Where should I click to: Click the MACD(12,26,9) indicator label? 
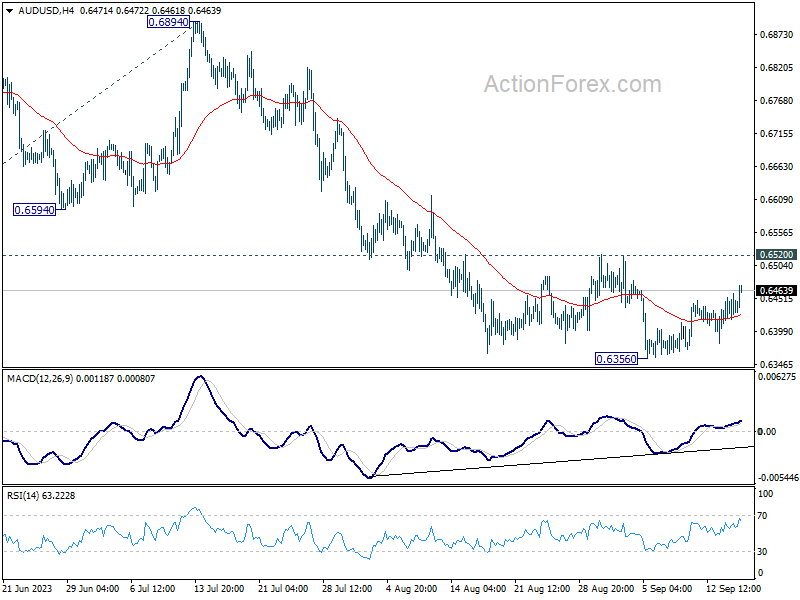pyautogui.click(x=40, y=379)
